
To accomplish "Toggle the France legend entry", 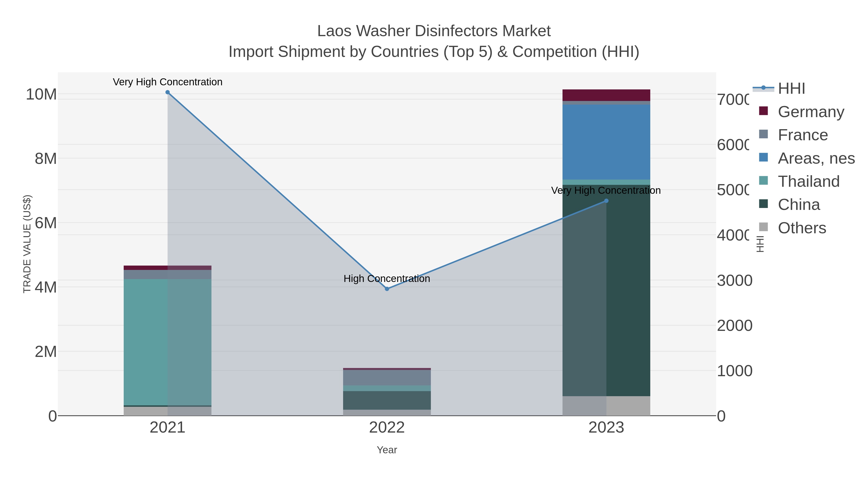I will (793, 135).
